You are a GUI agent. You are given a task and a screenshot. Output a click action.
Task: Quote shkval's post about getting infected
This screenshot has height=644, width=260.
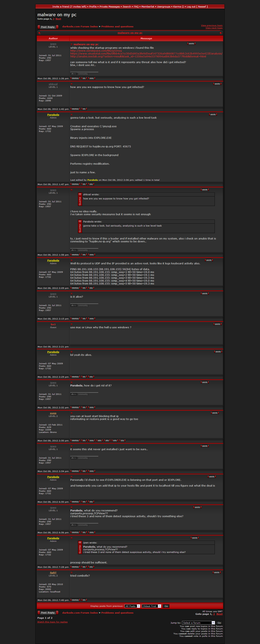pos(217,84)
